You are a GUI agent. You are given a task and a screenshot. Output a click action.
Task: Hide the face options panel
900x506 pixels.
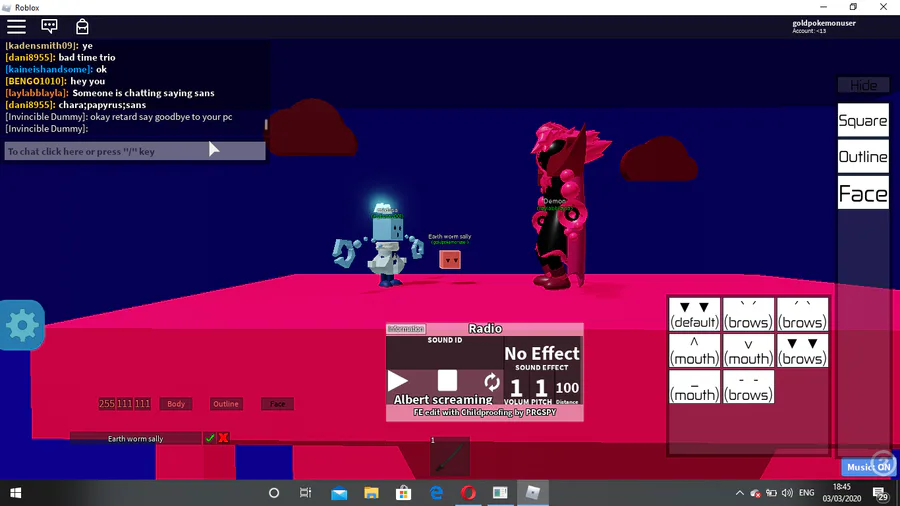(x=863, y=85)
